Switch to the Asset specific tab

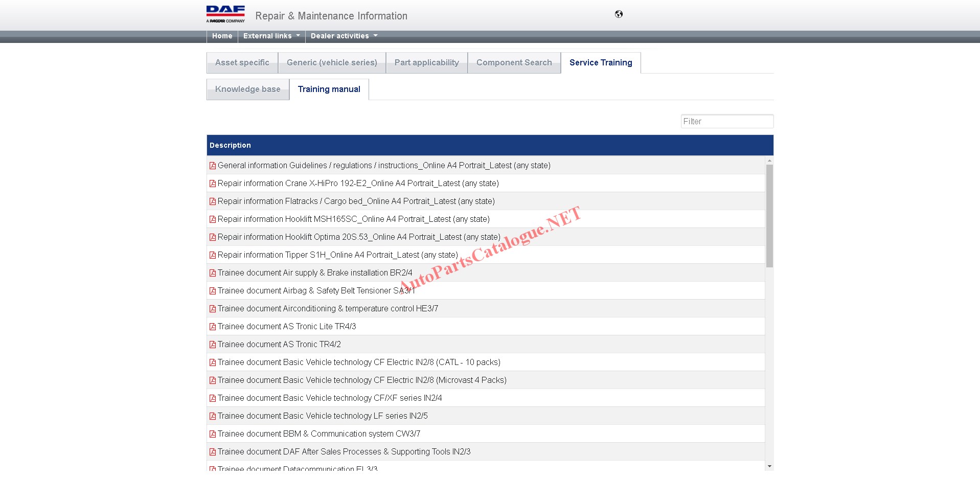242,62
